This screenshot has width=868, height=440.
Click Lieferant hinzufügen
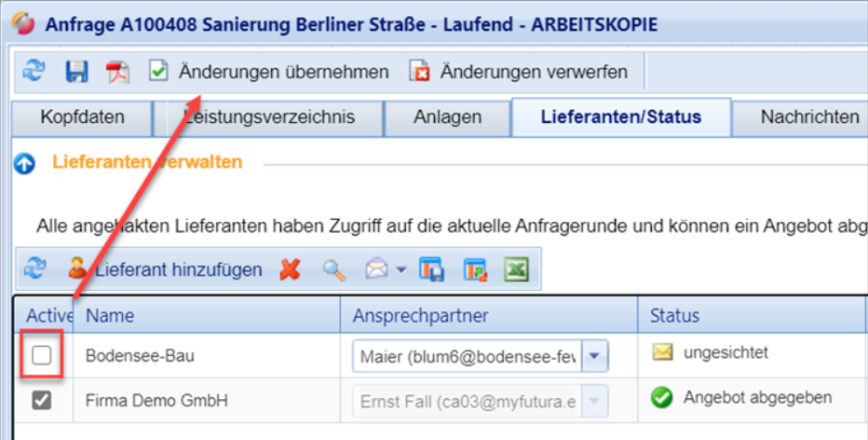tap(166, 269)
